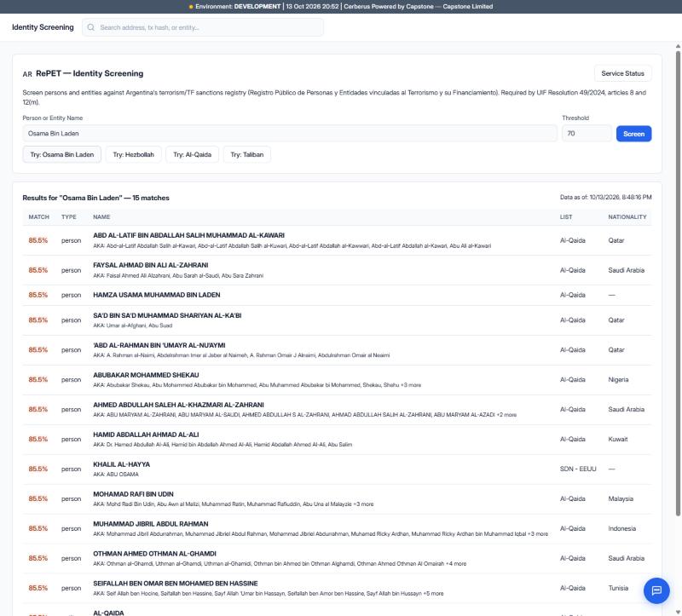This screenshot has height=616, width=682.
Task: Select the 'ABUBAKAR MOHAMMED SHEKAU' result
Action: [x=337, y=379]
